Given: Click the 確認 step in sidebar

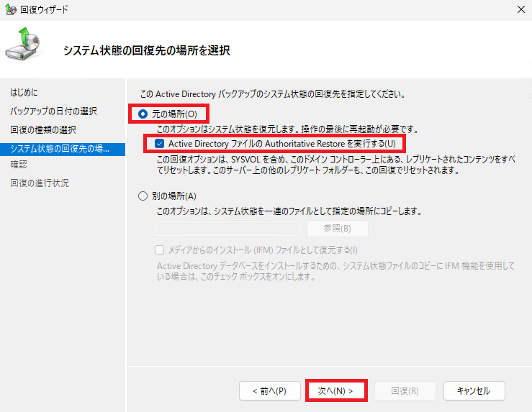Looking at the screenshot, I should (x=19, y=165).
